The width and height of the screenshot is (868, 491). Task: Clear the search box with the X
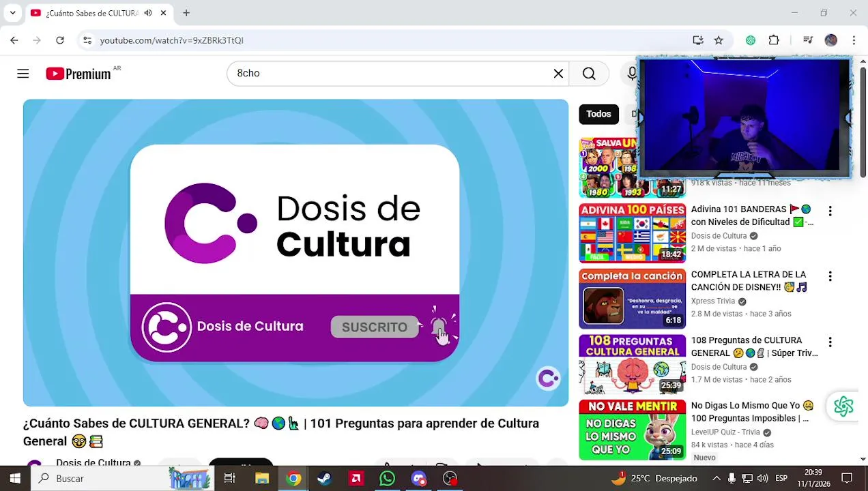(558, 74)
